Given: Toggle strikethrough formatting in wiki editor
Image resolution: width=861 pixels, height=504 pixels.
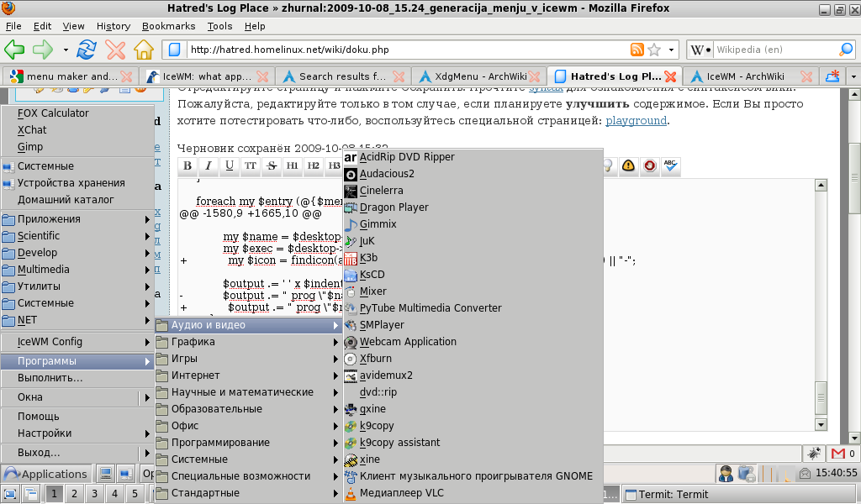Looking at the screenshot, I should coord(272,165).
